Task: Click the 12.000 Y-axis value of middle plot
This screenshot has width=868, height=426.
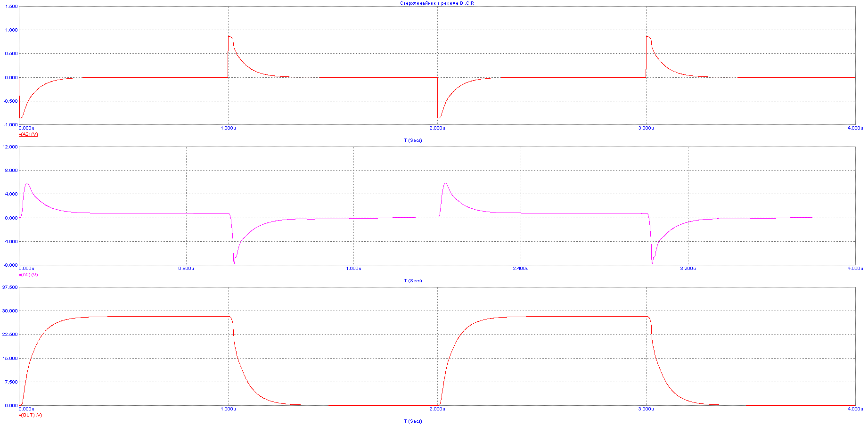Action: 10,147
